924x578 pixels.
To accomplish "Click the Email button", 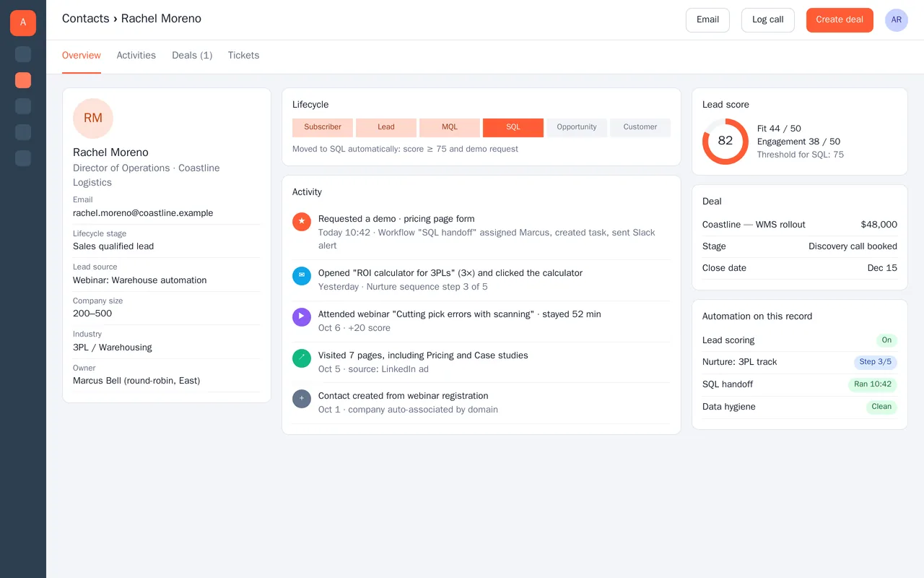I will 707,20.
